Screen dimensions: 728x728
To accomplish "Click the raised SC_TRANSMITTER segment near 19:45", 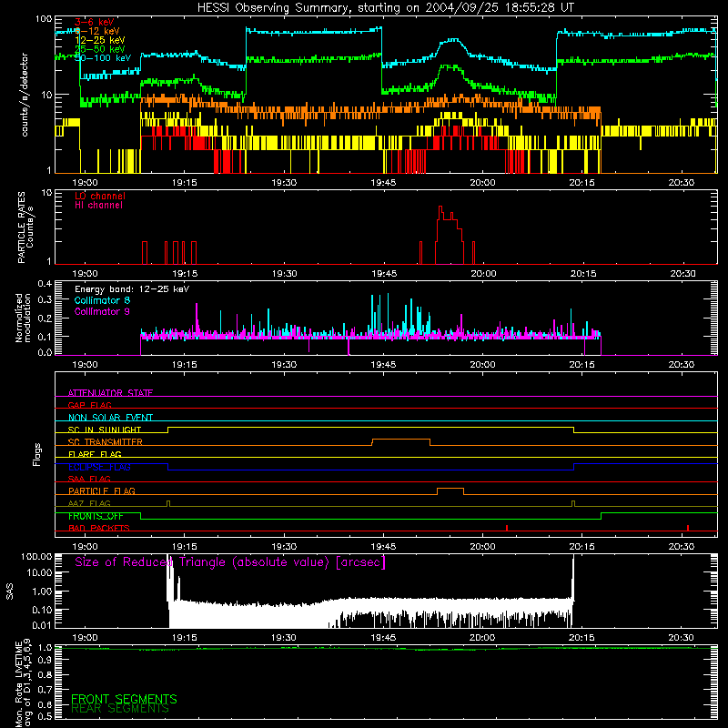I will click(400, 440).
